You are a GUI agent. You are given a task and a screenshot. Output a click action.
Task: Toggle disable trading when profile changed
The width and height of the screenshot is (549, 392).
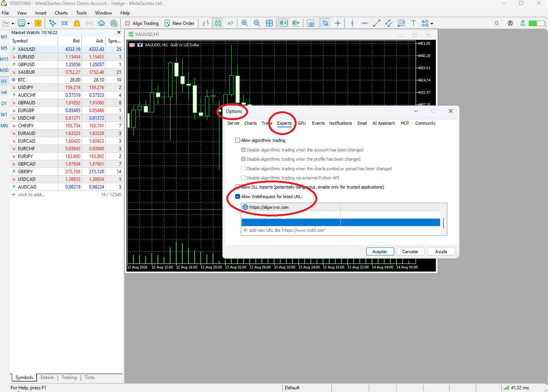coord(243,159)
